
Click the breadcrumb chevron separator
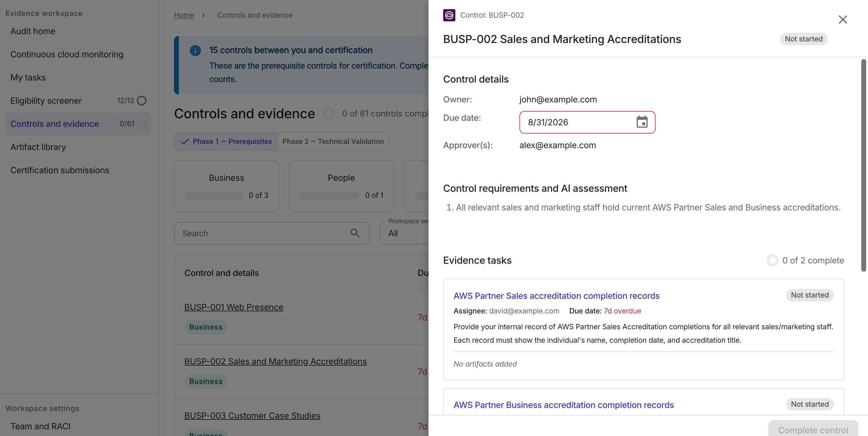coord(203,15)
